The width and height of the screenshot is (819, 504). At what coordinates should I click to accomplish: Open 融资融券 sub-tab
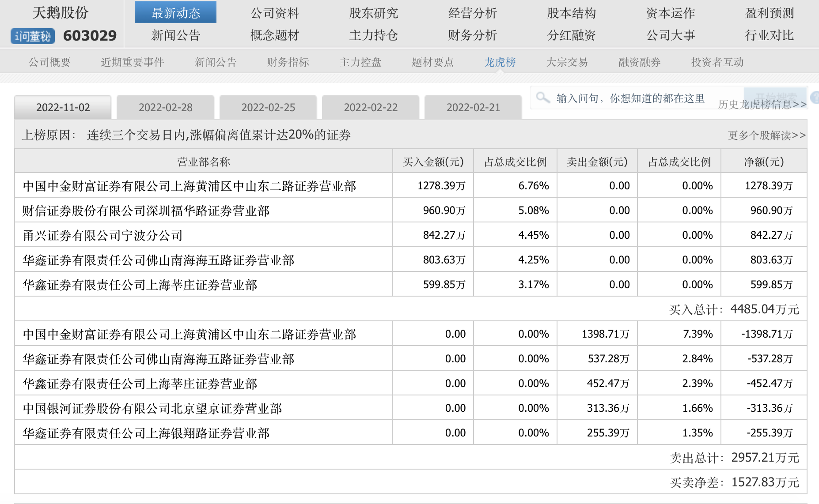pyautogui.click(x=640, y=62)
